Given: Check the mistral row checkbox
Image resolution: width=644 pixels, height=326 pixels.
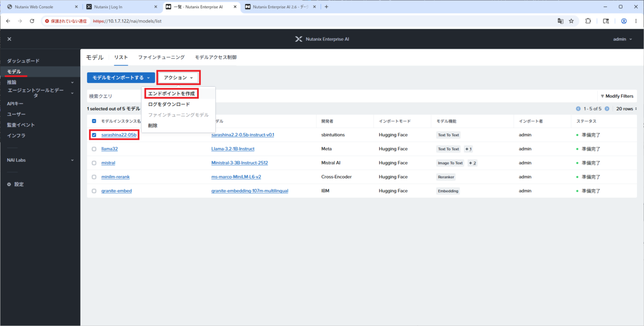Looking at the screenshot, I should click(x=94, y=163).
